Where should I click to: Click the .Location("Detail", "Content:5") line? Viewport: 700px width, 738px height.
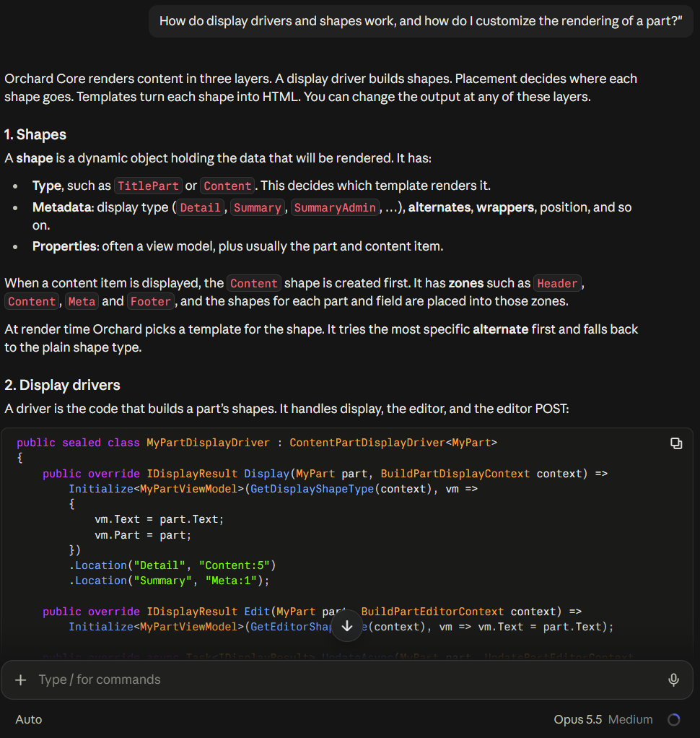[172, 565]
